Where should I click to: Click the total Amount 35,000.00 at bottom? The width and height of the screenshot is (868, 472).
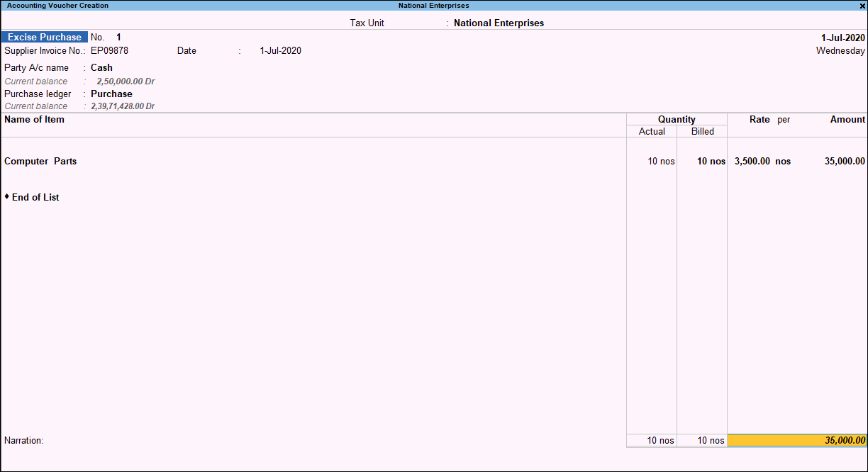click(843, 440)
